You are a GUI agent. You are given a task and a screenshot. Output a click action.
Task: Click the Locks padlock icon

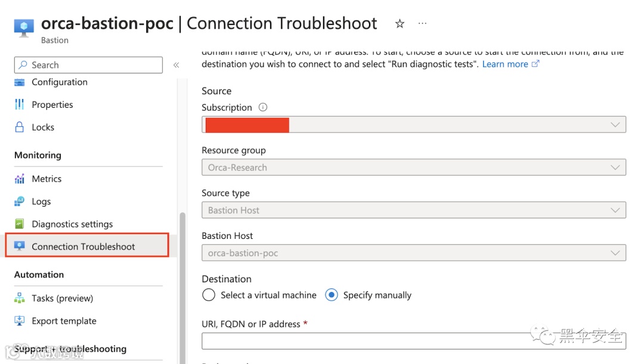20,127
